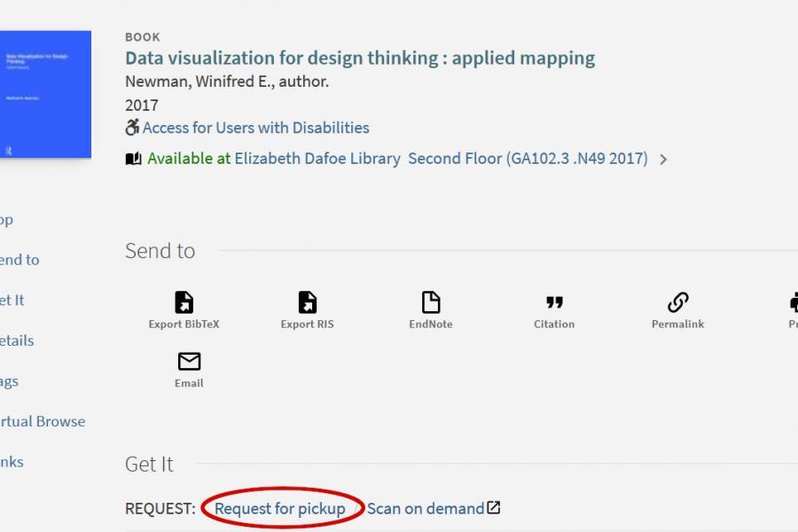Open the Citation quotation-mark icon
This screenshot has width=798, height=532.
554,303
